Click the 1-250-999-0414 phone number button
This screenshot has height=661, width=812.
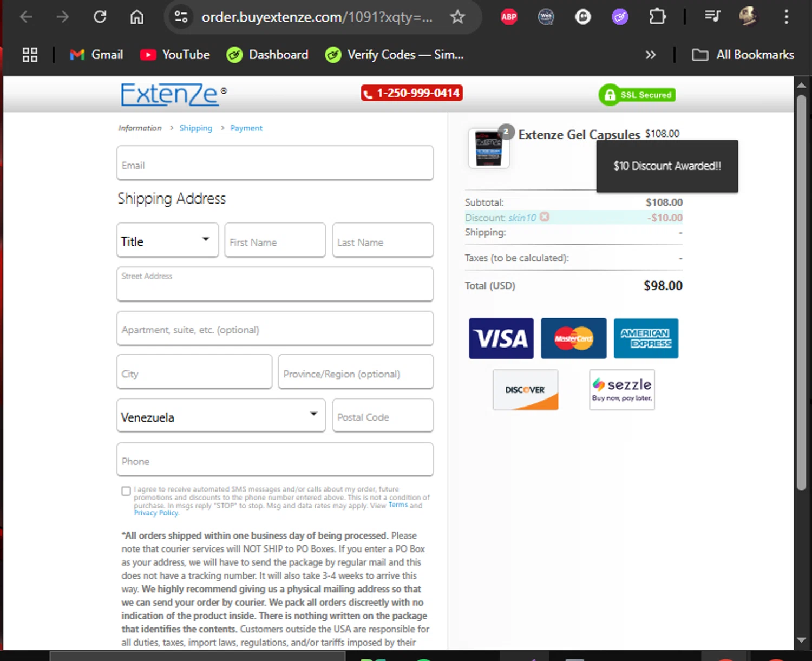(412, 93)
